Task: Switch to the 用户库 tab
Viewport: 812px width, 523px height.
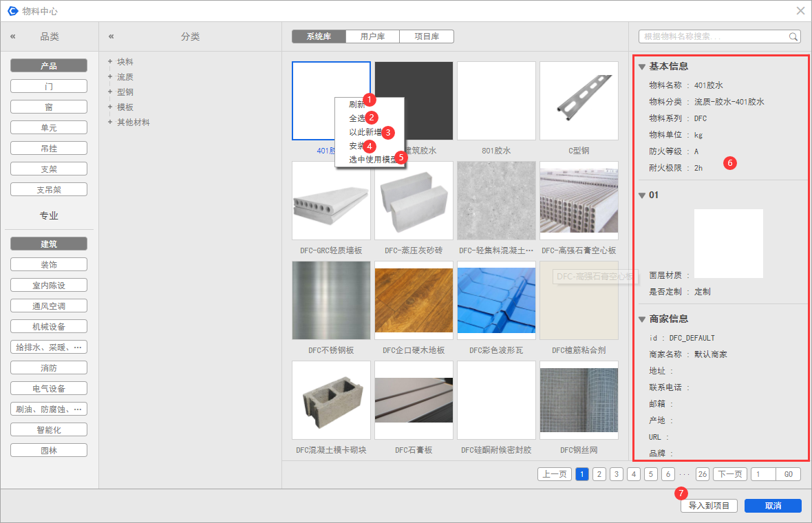Action: (372, 36)
